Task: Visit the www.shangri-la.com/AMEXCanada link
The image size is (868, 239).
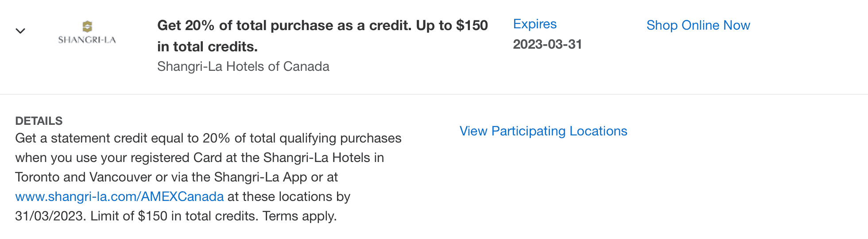Action: click(120, 197)
